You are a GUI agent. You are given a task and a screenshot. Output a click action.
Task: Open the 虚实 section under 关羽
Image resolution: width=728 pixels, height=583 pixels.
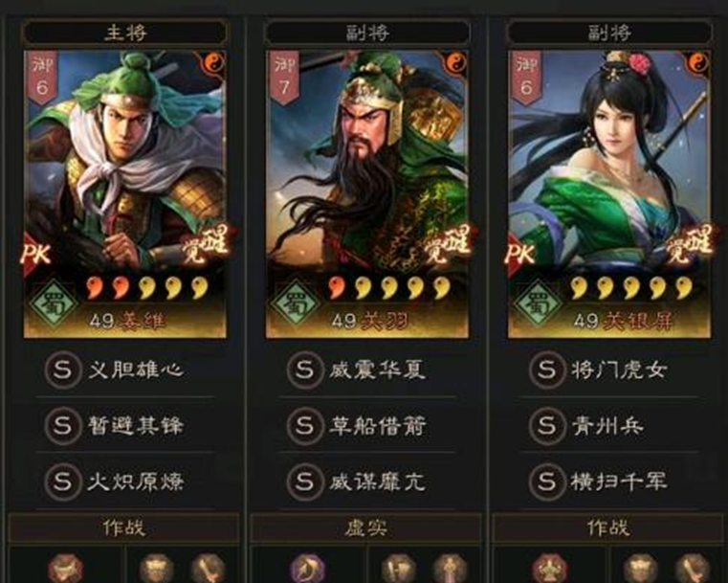point(366,527)
